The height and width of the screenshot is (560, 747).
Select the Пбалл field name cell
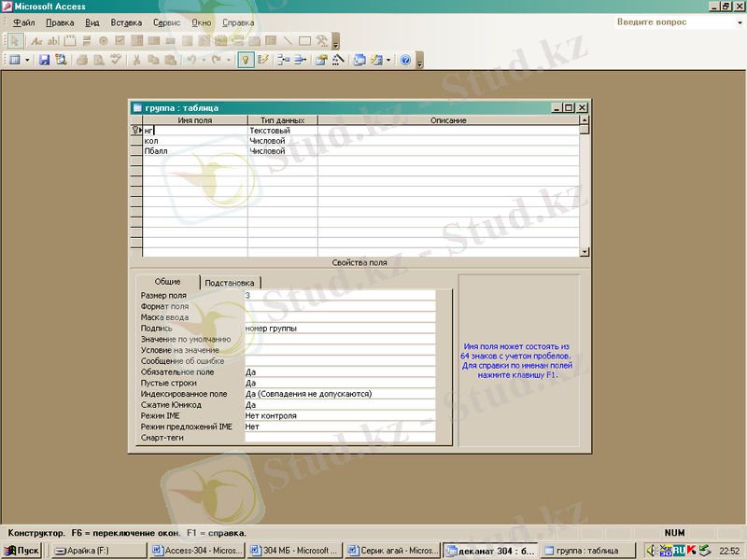(x=194, y=150)
